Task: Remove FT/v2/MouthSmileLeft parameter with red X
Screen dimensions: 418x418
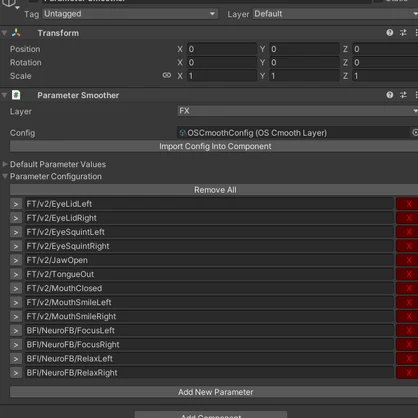Action: coord(407,302)
